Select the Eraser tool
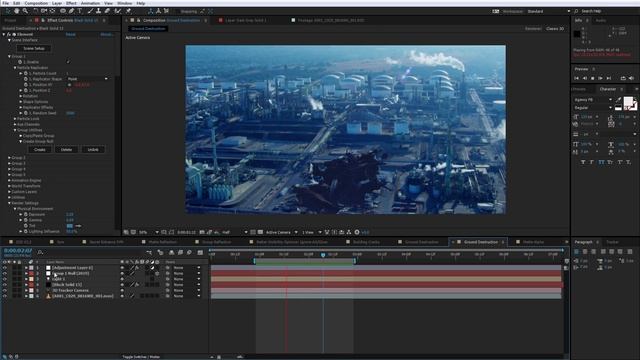 click(x=107, y=11)
